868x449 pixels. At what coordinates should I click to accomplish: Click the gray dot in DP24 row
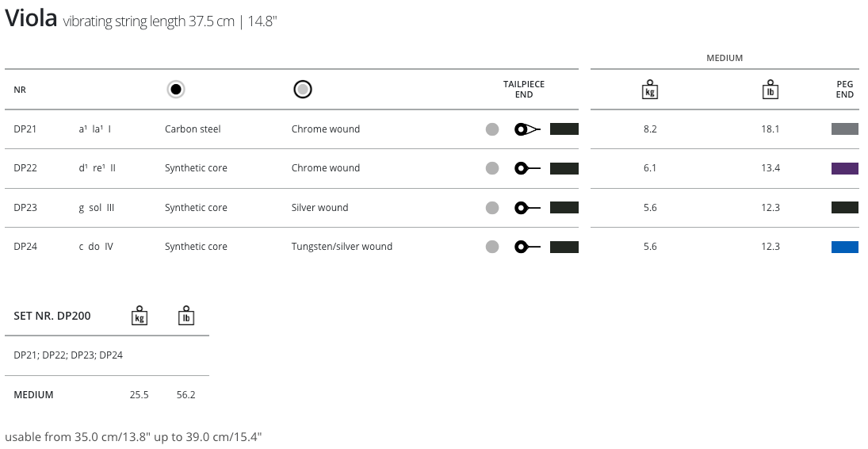492,247
